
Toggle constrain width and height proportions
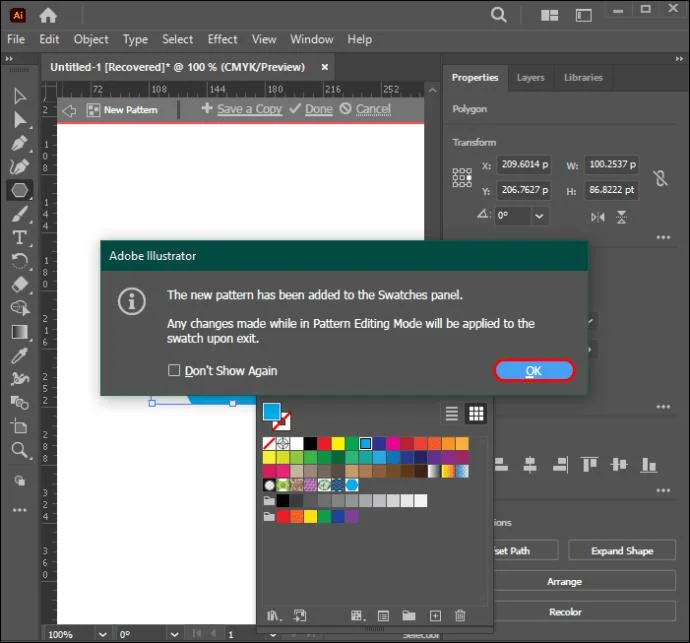pyautogui.click(x=660, y=178)
